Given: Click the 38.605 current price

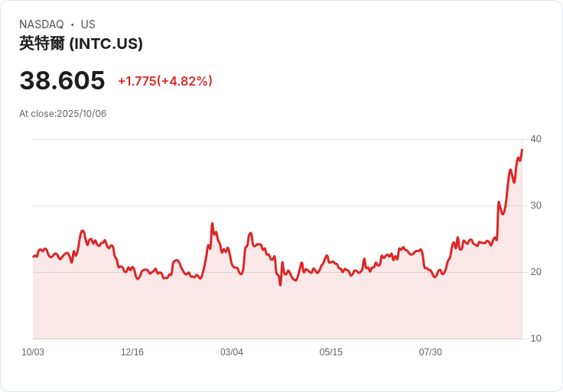Looking at the screenshot, I should (x=62, y=80).
